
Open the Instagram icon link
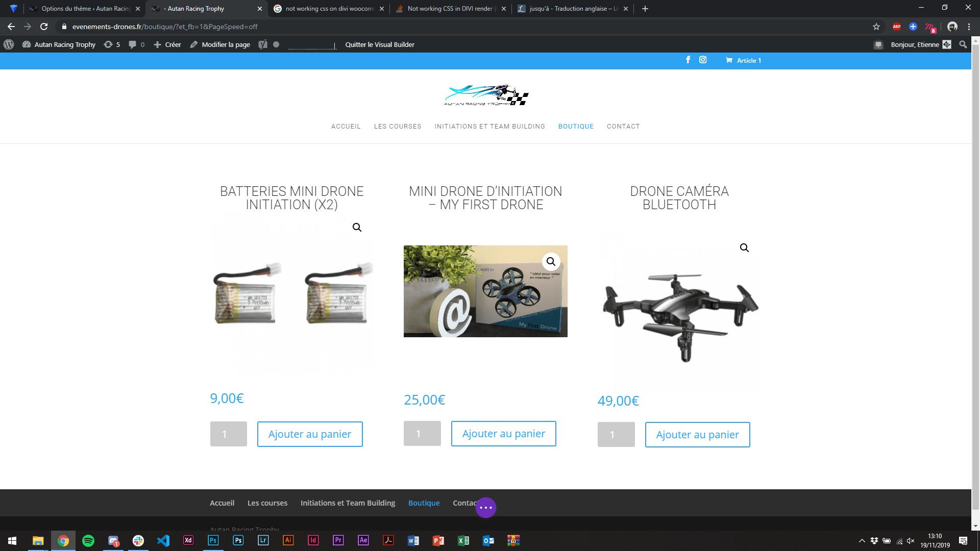[x=703, y=60]
